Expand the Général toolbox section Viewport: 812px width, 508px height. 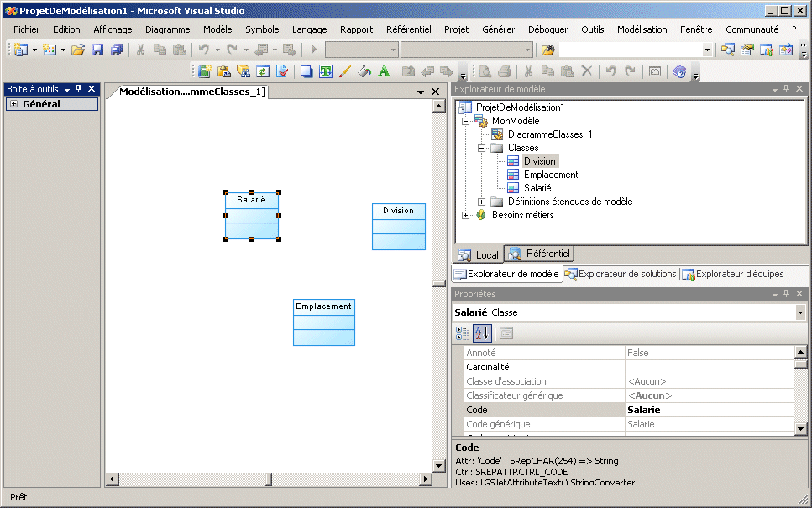[14, 104]
